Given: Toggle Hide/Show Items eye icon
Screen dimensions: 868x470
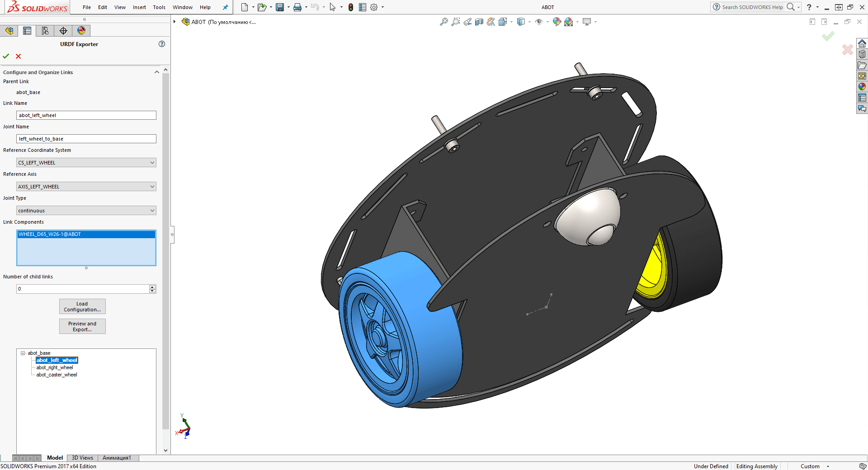Looking at the screenshot, I should tap(538, 22).
